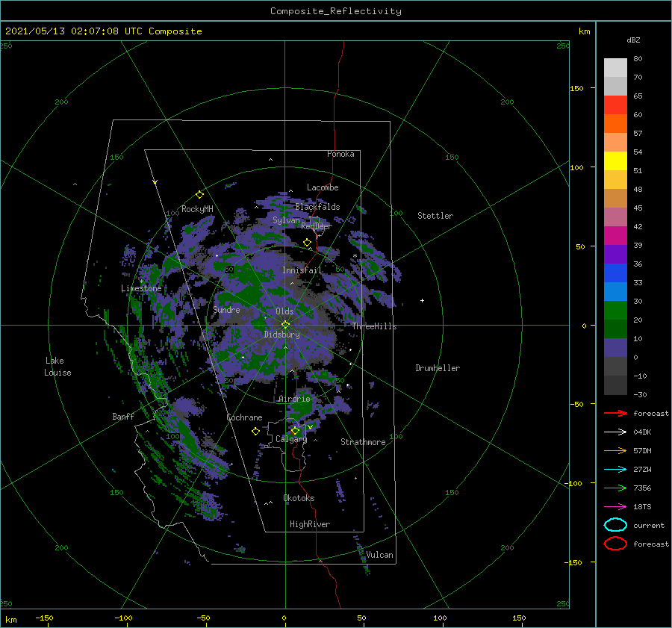
Task: Click the Limestone label
Action: pos(141,288)
